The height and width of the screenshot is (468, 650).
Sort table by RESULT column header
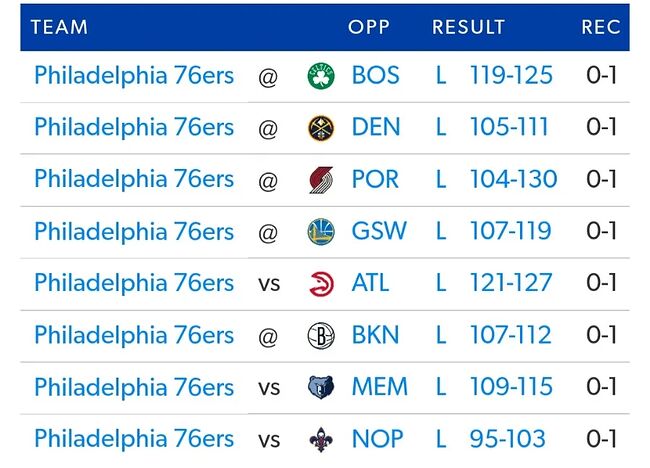point(468,27)
